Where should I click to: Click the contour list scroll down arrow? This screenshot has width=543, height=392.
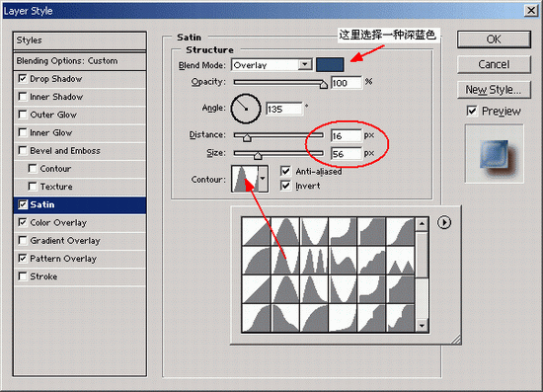point(422,326)
